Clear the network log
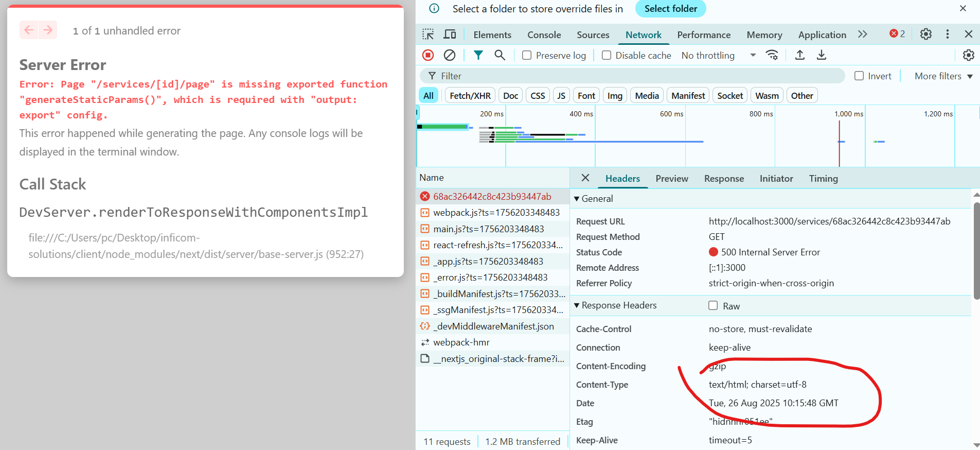The height and width of the screenshot is (450, 980). [450, 55]
